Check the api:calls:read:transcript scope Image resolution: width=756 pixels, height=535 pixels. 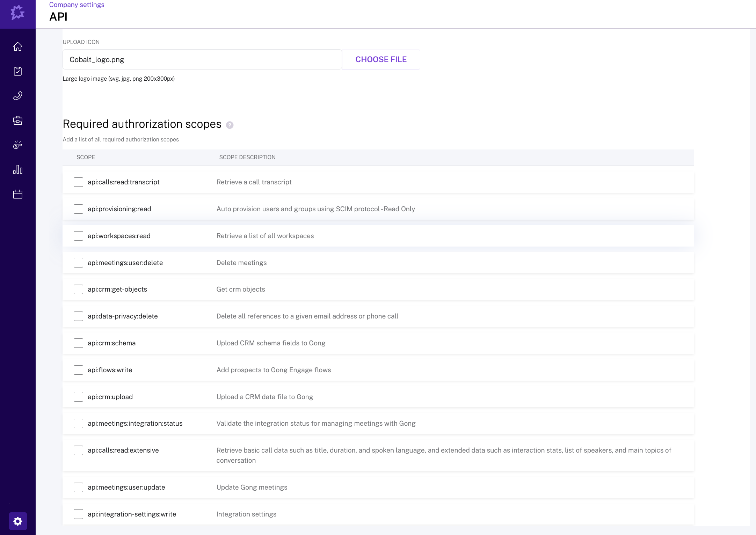pyautogui.click(x=78, y=182)
